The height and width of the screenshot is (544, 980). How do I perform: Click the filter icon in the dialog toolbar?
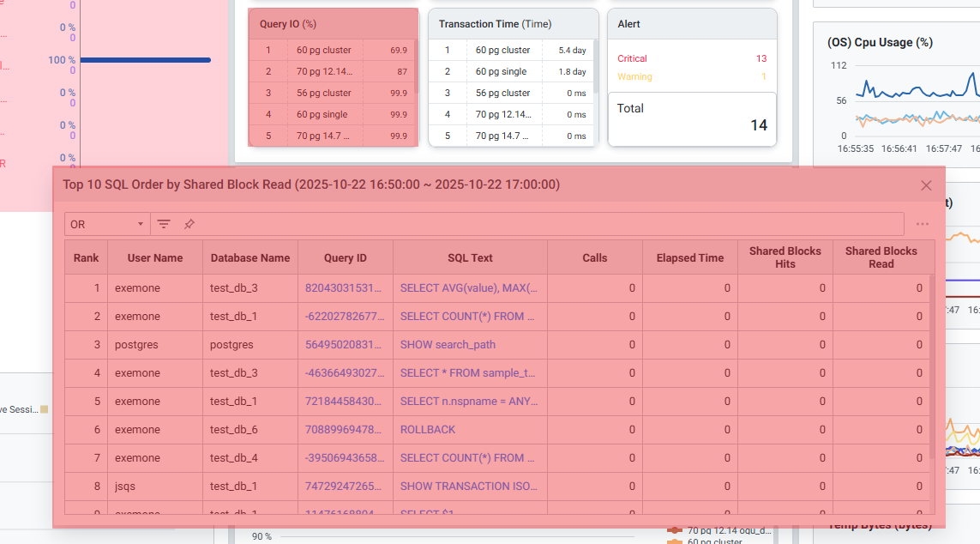164,224
